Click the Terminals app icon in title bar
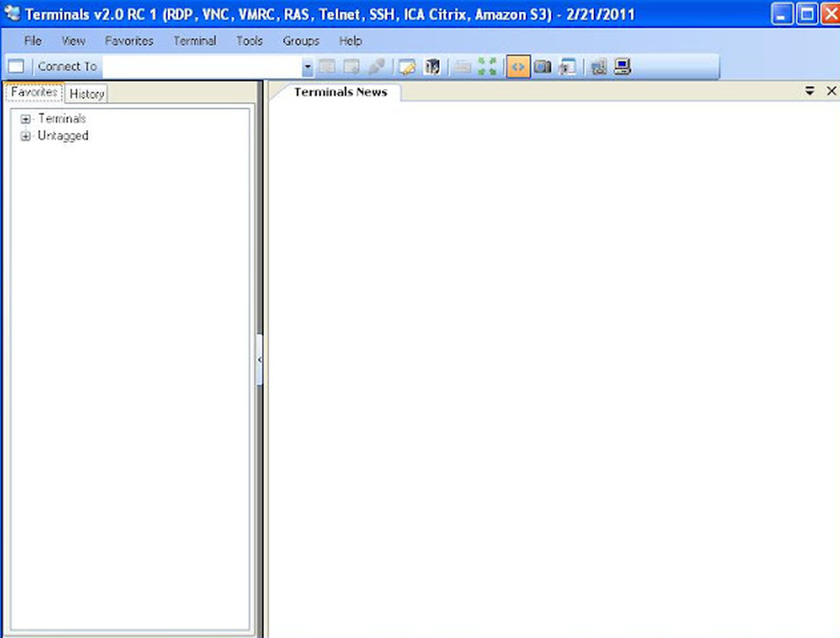The width and height of the screenshot is (840, 638). [x=12, y=13]
